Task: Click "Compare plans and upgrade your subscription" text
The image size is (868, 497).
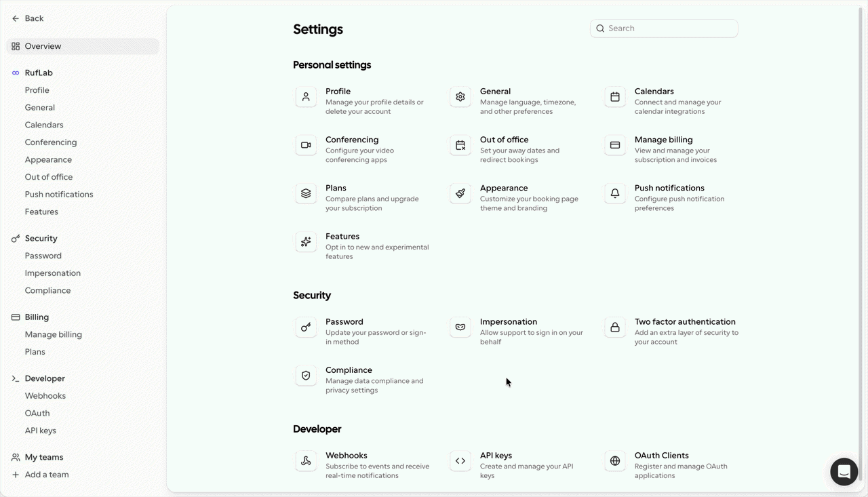Action: (x=372, y=203)
